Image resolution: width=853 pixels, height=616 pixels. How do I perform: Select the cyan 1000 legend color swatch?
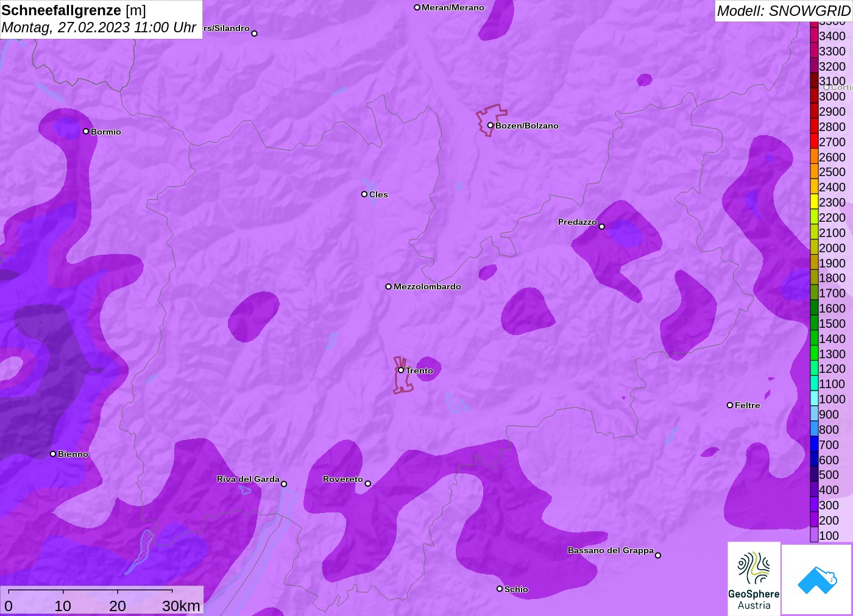[x=814, y=399]
